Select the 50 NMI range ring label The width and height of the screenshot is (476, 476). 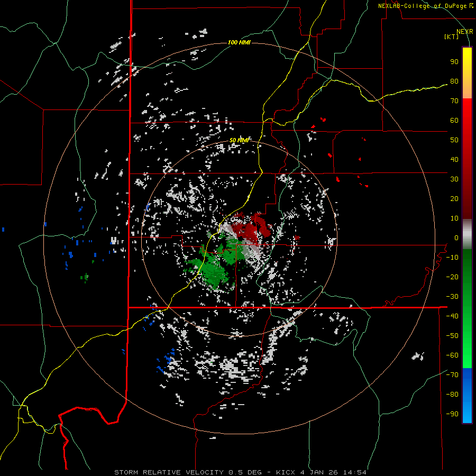pos(239,140)
